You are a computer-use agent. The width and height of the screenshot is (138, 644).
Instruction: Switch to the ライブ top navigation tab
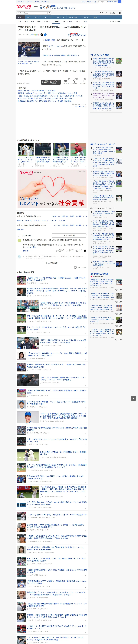click(37, 17)
